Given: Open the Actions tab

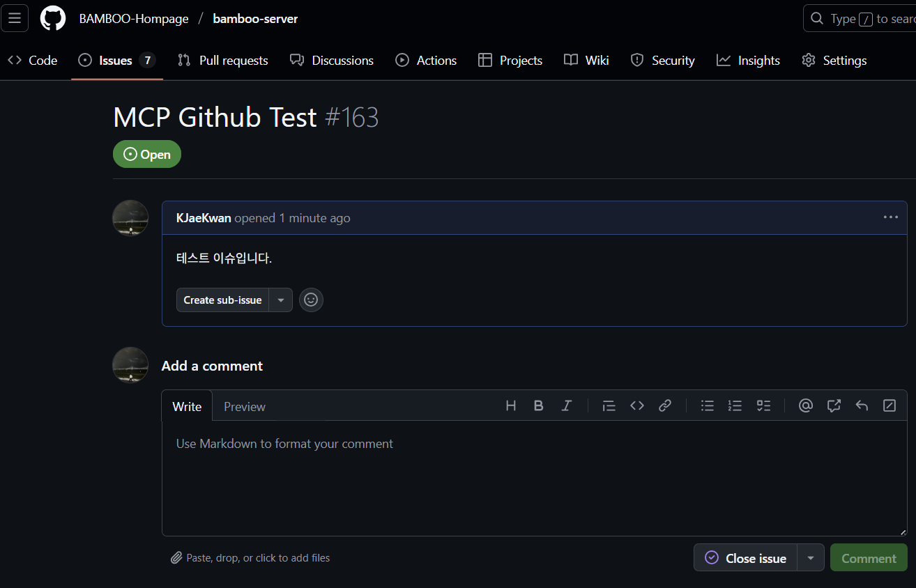Looking at the screenshot, I should coord(426,61).
